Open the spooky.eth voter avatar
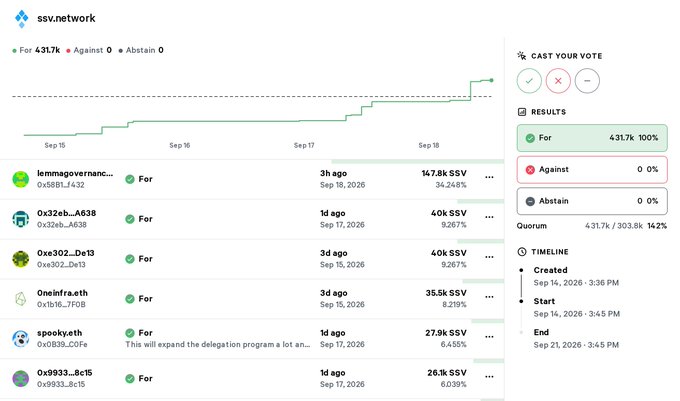 coord(20,339)
